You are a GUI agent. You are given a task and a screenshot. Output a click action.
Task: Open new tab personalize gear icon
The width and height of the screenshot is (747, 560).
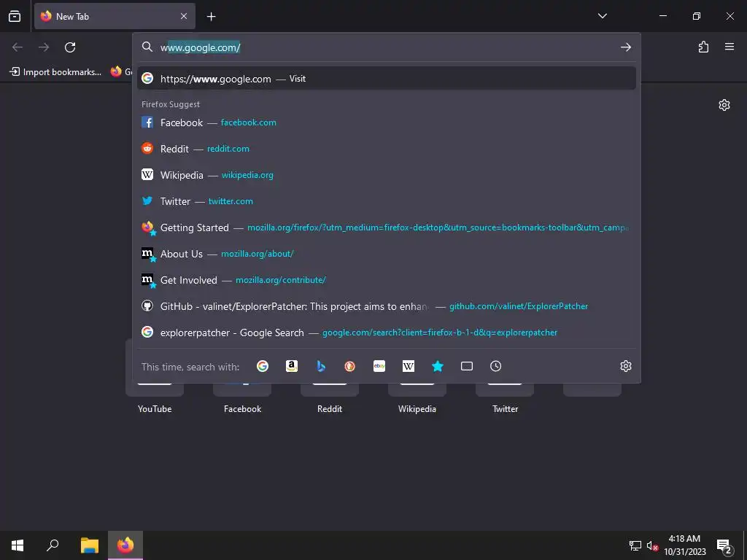click(724, 105)
